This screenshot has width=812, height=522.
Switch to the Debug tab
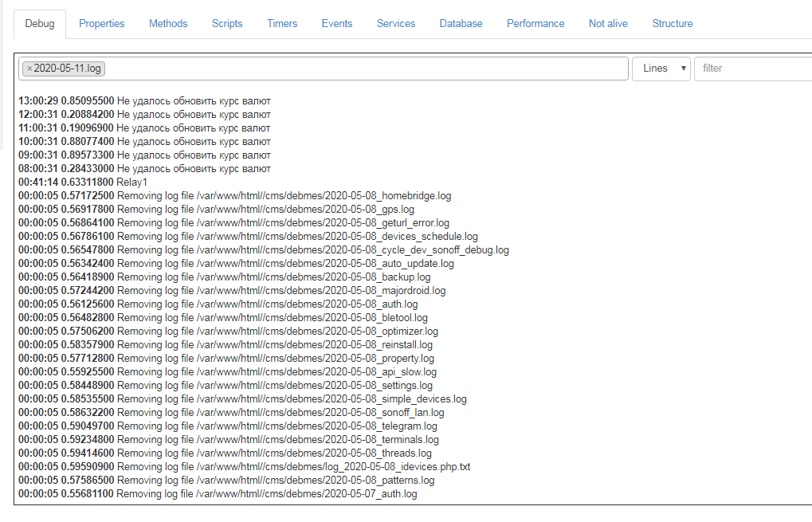tap(40, 24)
